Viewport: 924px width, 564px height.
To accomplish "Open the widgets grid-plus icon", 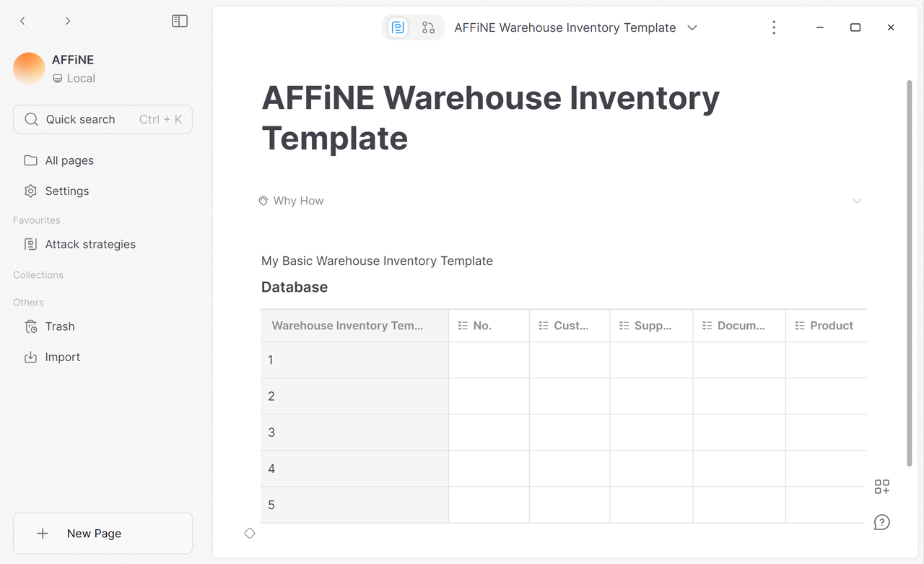I will click(881, 487).
